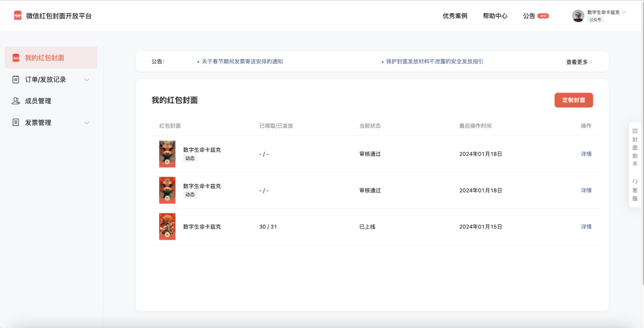Image resolution: width=644 pixels, height=328 pixels.
Task: Expand the 订单/发放记录 submenu chevron
Action: 86,80
